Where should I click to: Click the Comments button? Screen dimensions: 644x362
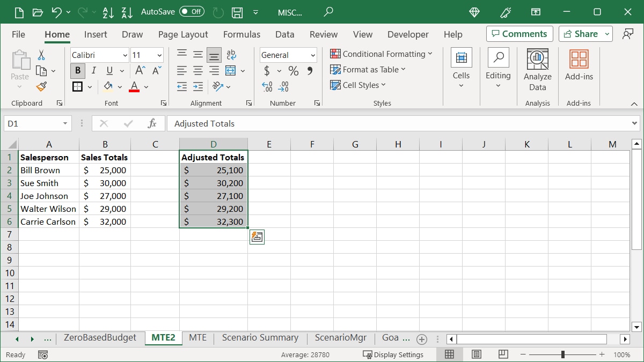[519, 33]
